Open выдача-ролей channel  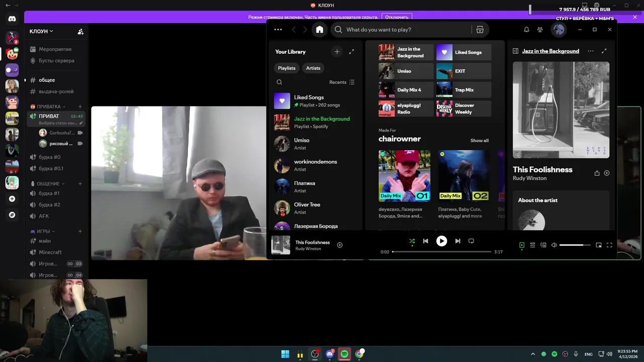click(x=56, y=92)
